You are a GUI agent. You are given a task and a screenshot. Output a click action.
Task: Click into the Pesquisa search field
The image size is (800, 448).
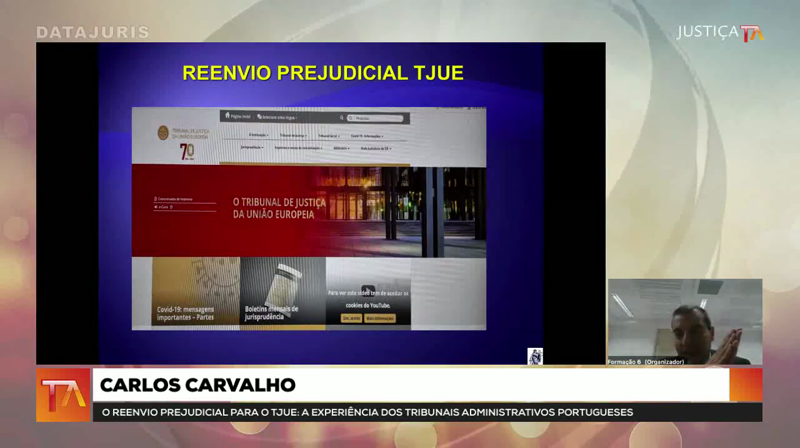tap(380, 117)
